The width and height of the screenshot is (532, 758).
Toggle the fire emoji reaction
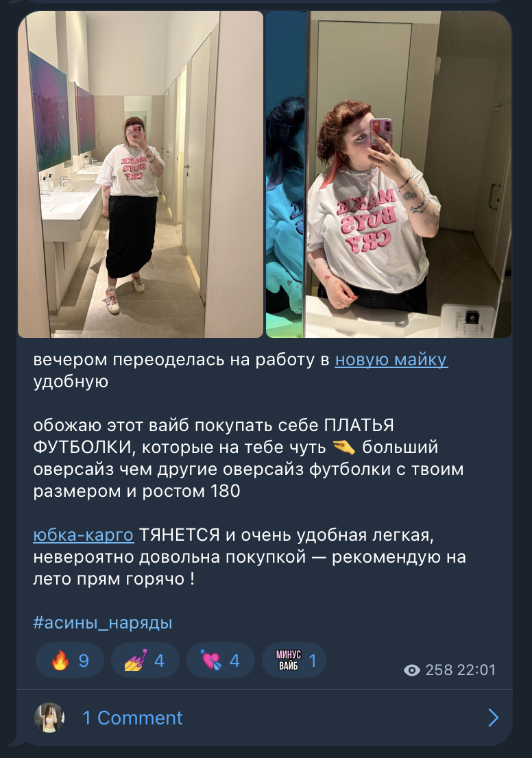click(x=70, y=661)
